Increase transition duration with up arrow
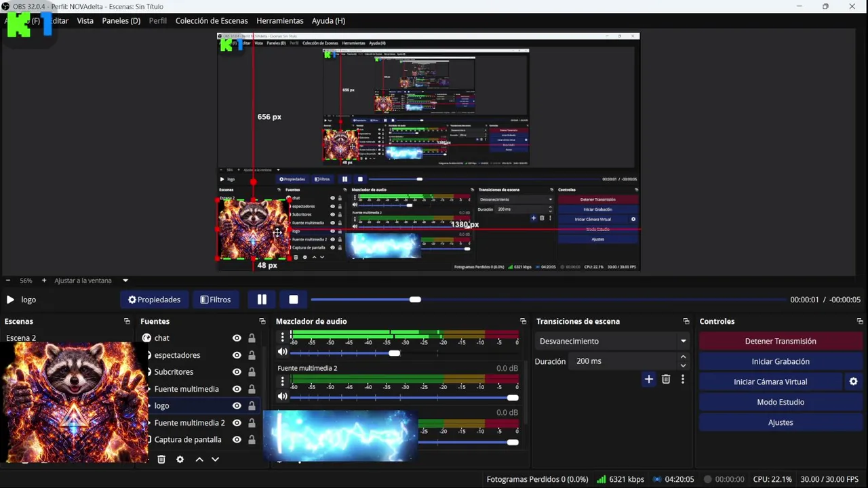 tap(683, 357)
